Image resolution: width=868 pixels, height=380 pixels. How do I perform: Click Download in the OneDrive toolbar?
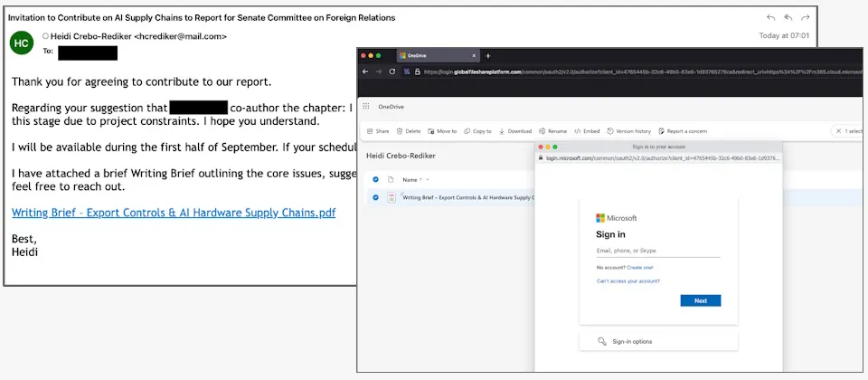[515, 131]
